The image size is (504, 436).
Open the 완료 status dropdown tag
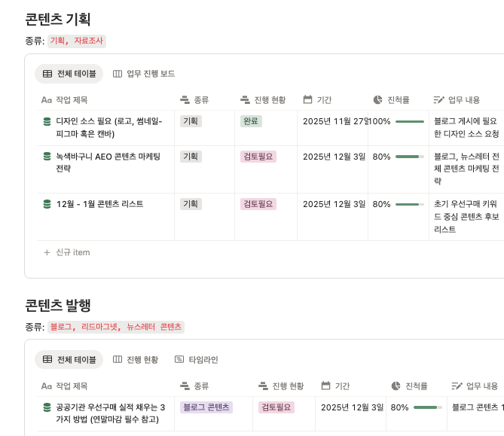coord(251,121)
